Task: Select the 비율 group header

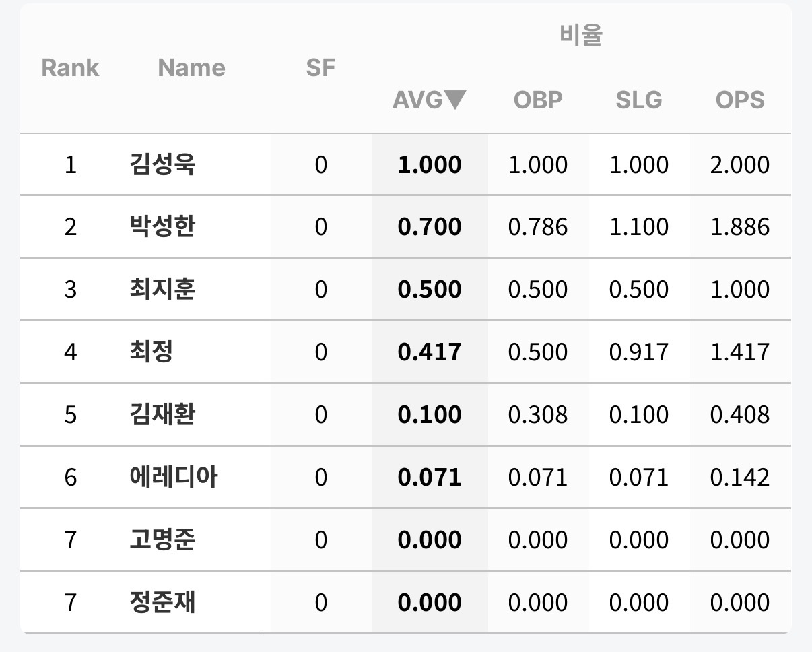Action: pos(580,35)
